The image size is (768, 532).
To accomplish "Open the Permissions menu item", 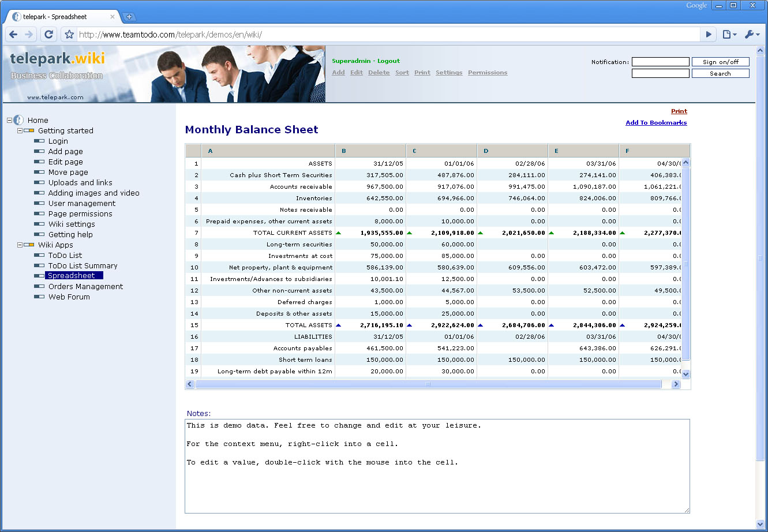I will click(x=488, y=73).
